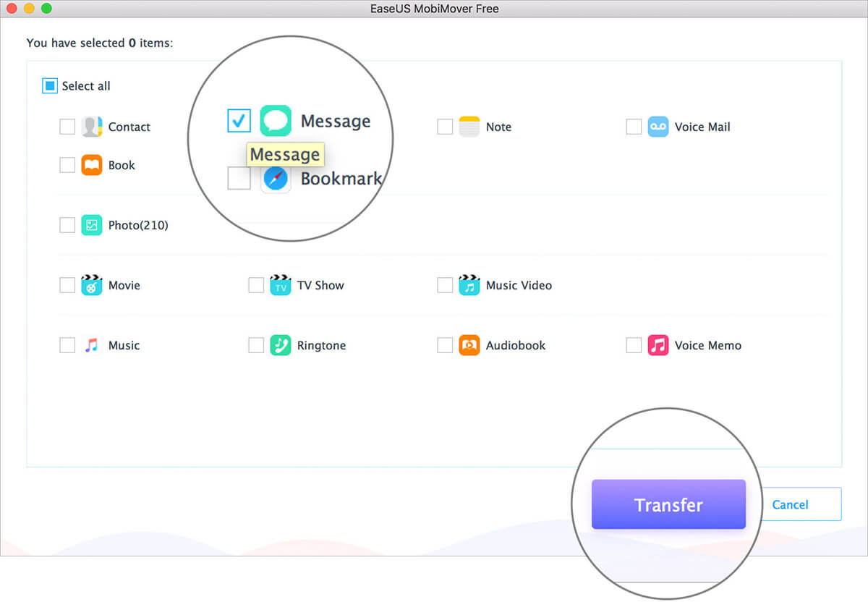The height and width of the screenshot is (602, 868).
Task: Click the 'Contact' label text
Action: click(129, 127)
